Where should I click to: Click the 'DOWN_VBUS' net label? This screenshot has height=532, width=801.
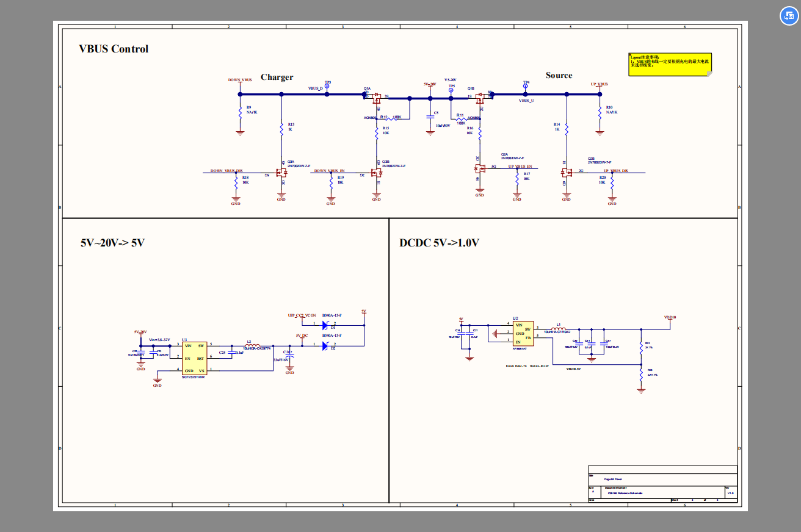pos(240,80)
